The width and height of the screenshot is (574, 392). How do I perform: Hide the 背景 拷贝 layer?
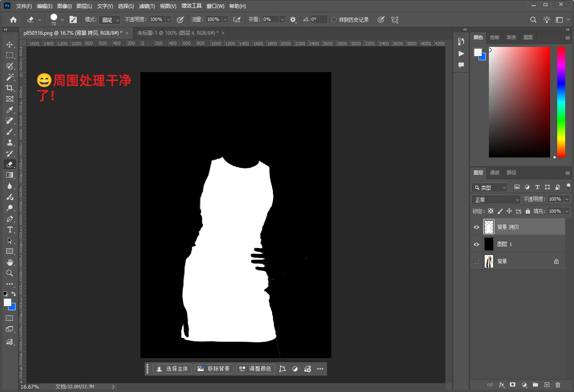476,227
